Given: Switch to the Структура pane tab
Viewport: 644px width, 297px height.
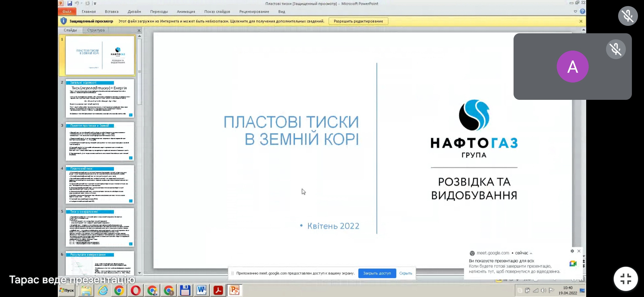Looking at the screenshot, I should pyautogui.click(x=96, y=30).
